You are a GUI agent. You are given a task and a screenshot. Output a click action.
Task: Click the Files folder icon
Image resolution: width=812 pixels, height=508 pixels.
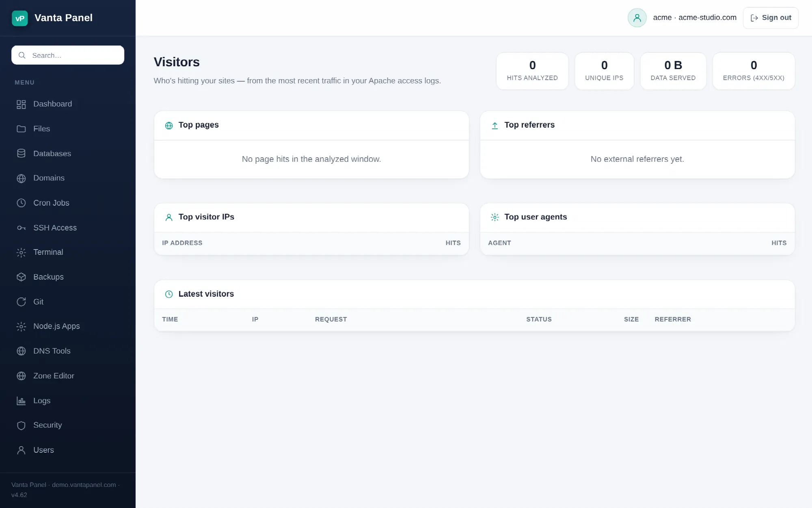(21, 129)
